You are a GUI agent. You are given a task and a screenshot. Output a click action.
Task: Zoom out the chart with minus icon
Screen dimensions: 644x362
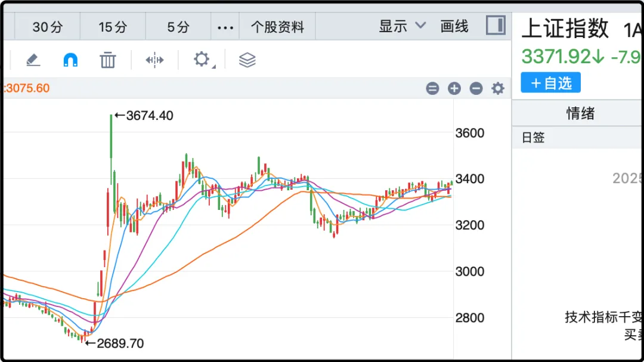point(476,89)
